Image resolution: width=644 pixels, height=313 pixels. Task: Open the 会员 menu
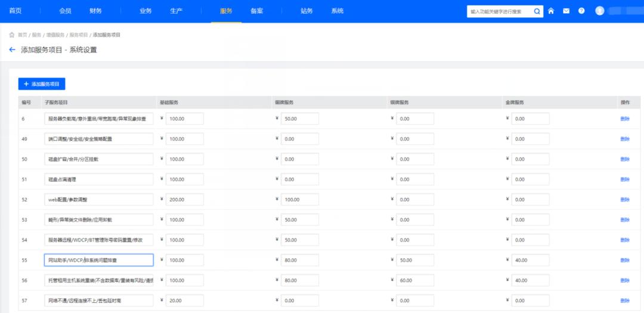tap(66, 11)
